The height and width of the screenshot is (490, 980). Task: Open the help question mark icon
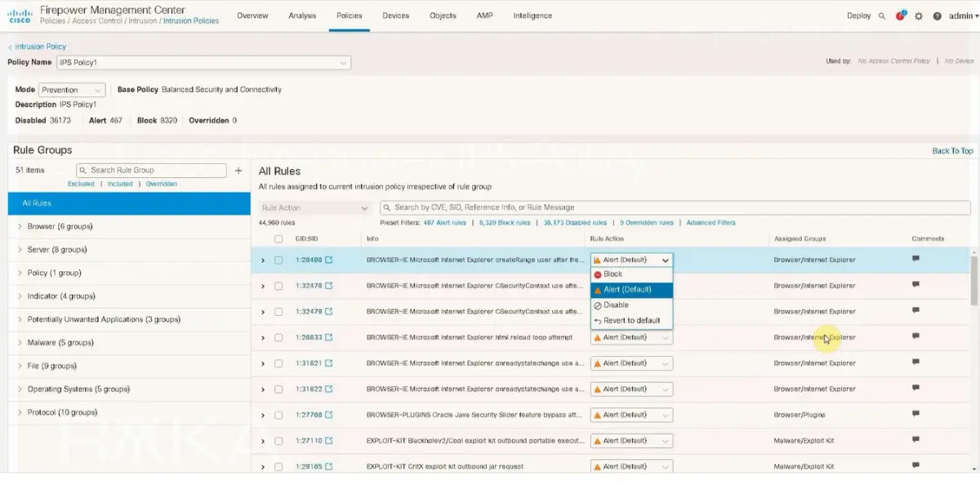coord(937,16)
